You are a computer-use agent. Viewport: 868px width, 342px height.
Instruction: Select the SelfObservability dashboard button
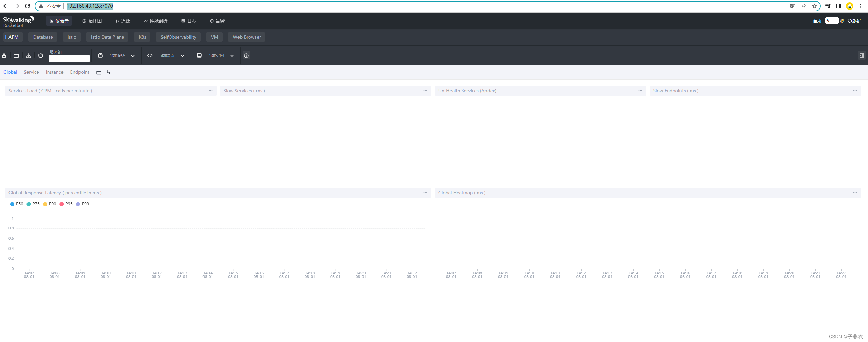click(178, 37)
